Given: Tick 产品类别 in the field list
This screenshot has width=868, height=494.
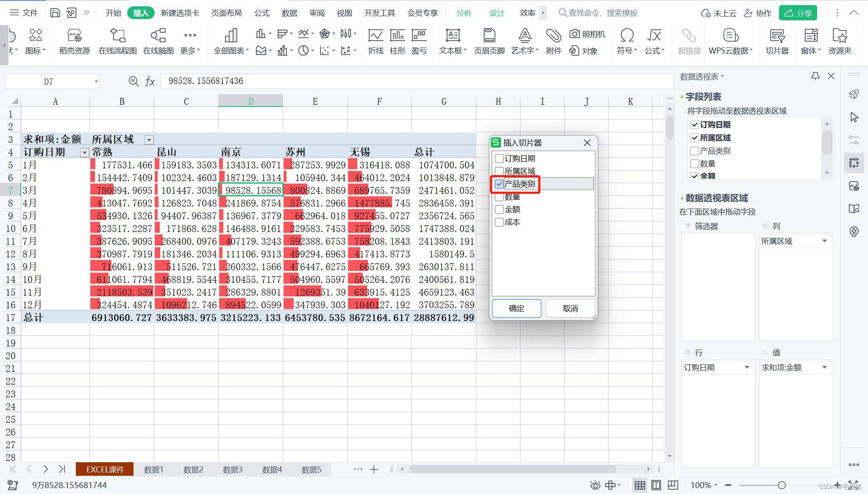Looking at the screenshot, I should click(x=695, y=151).
